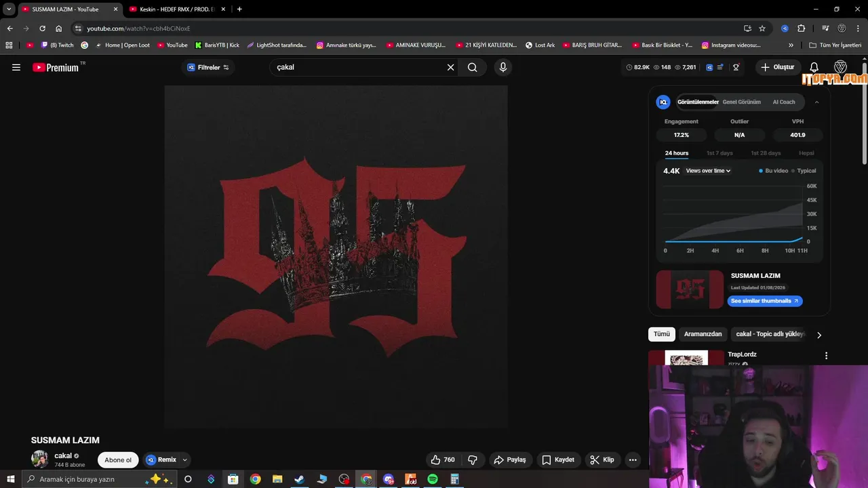Open vidIQ trophy icon

point(736,67)
